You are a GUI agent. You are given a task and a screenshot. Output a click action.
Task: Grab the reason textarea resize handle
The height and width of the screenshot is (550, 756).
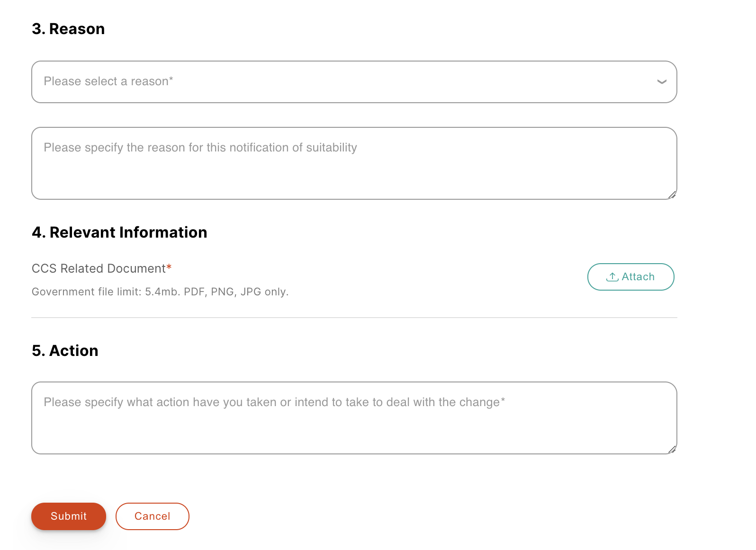(672, 195)
